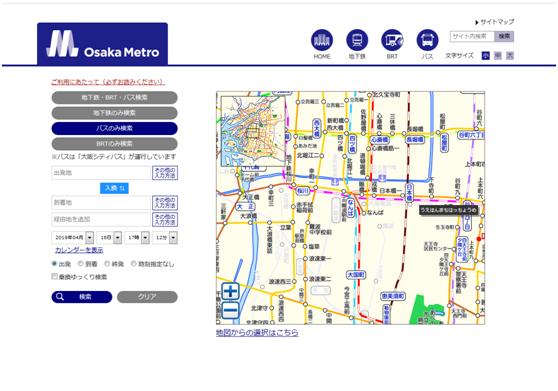Select 長堀橋 station label on map
Image resolution: width=558 pixels, height=391 pixels.
415,140
